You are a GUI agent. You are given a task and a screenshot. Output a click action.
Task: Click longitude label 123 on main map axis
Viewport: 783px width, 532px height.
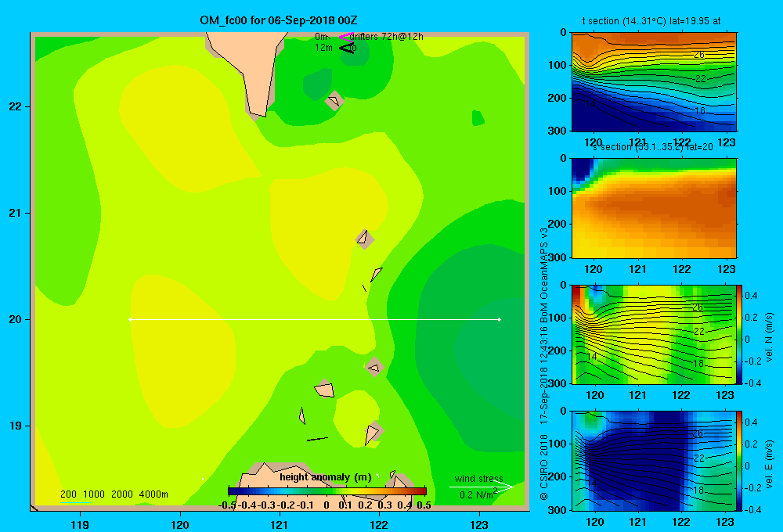(479, 524)
